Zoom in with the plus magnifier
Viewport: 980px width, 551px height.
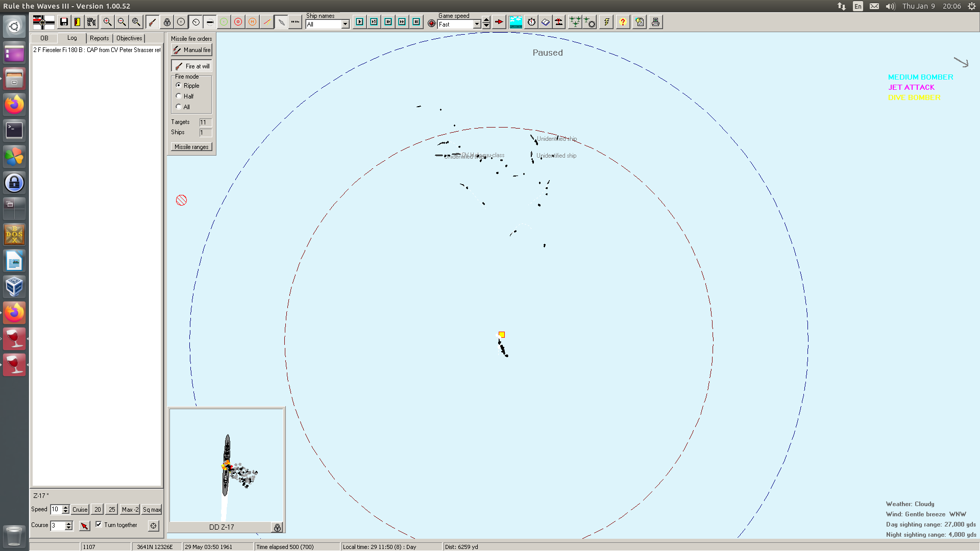click(107, 22)
